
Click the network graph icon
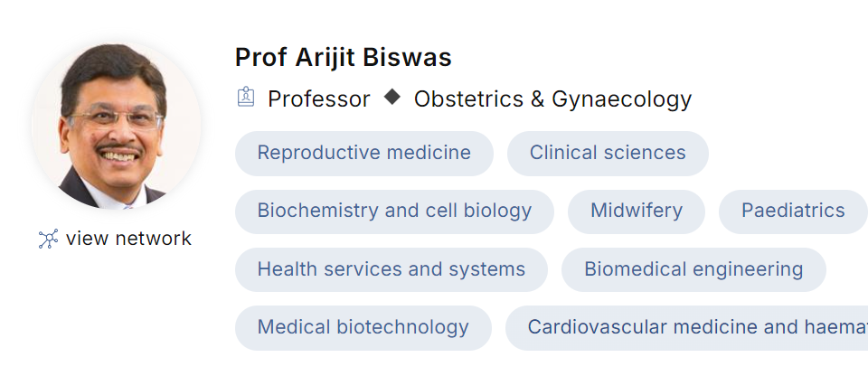click(48, 239)
